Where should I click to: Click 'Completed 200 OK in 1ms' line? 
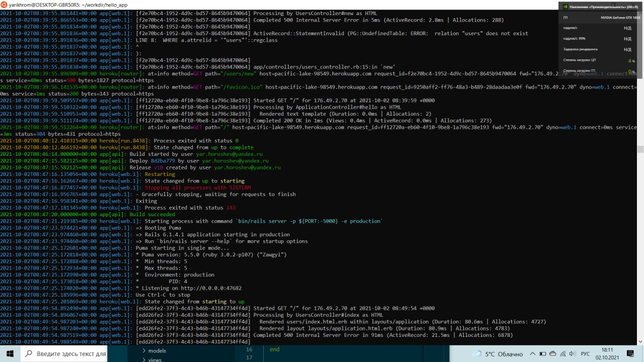coord(372,121)
